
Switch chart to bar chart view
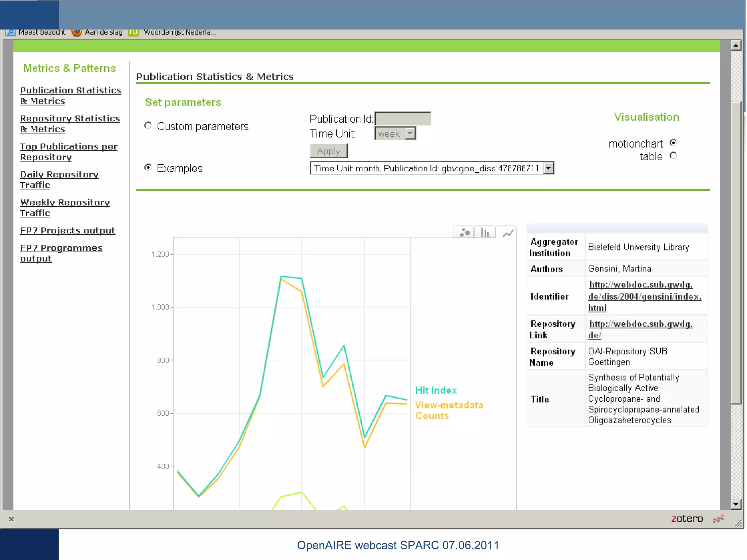[x=485, y=232]
